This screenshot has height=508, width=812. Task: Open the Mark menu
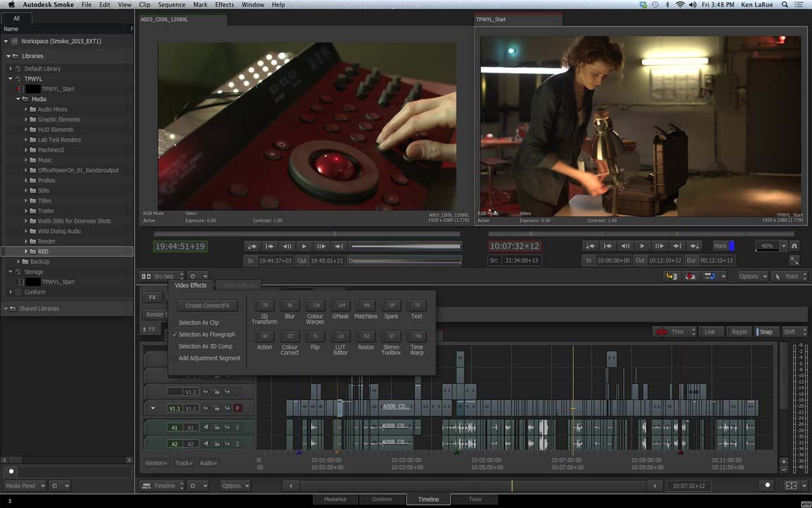tap(200, 5)
